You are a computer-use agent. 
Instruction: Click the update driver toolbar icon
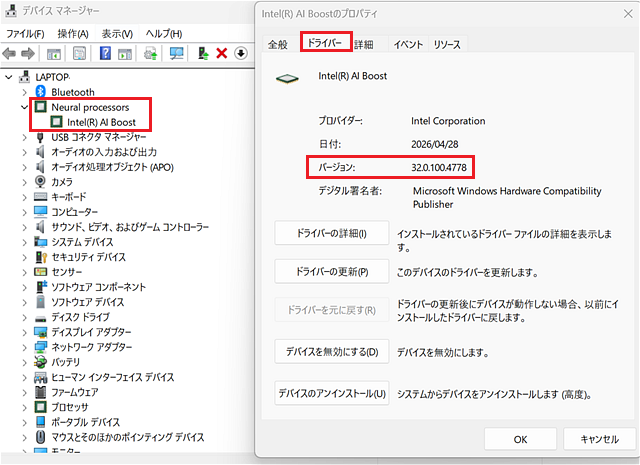click(x=150, y=53)
